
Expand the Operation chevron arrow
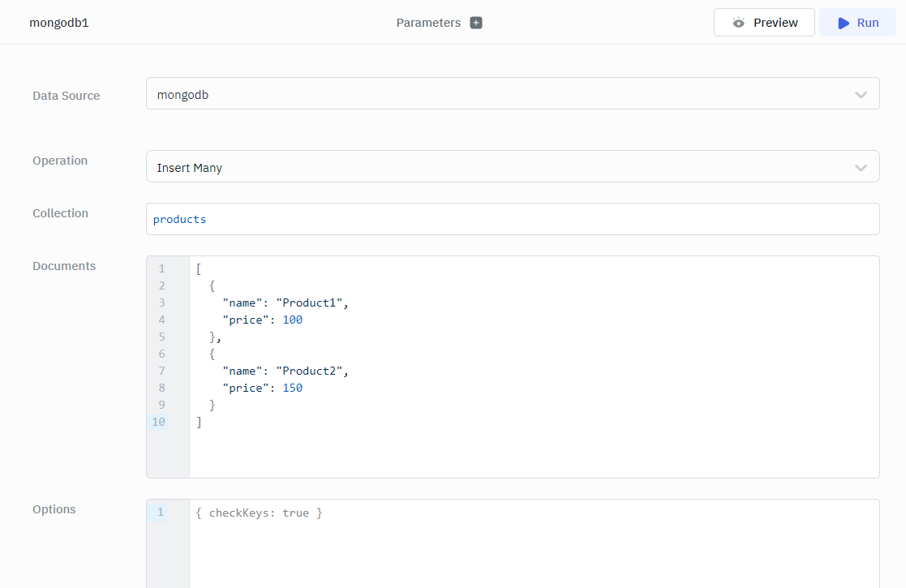(861, 168)
